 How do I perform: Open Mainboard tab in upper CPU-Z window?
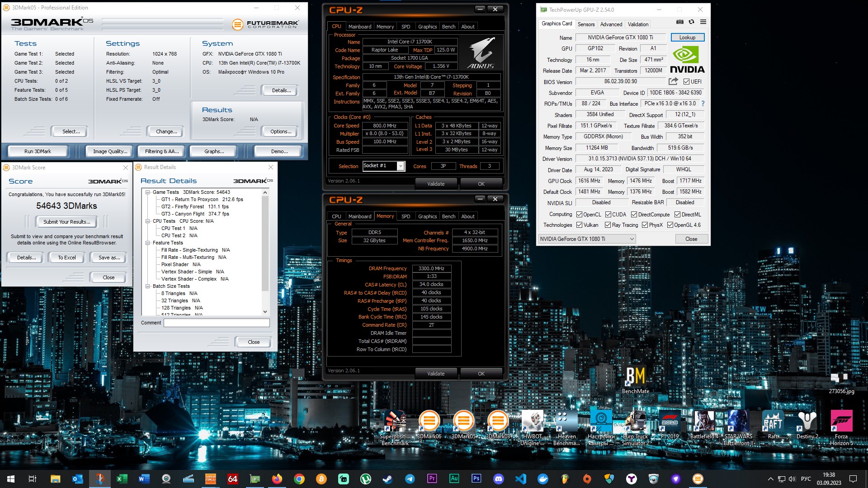coord(360,27)
